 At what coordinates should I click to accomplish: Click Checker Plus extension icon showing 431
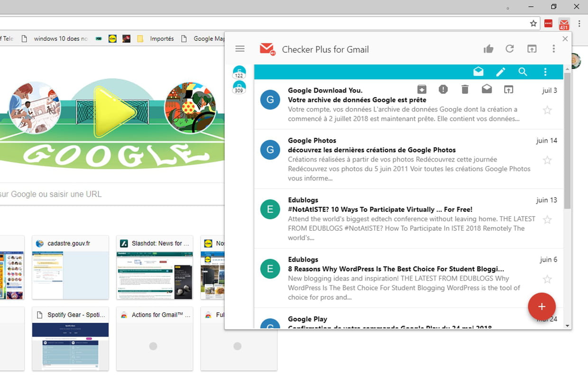564,24
